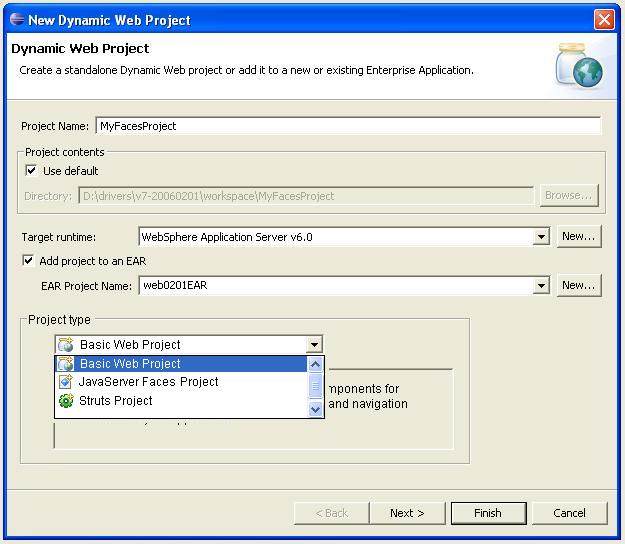Screen dimensions: 625x544
Task: Click the project type list scroll down arrow
Action: click(x=315, y=409)
